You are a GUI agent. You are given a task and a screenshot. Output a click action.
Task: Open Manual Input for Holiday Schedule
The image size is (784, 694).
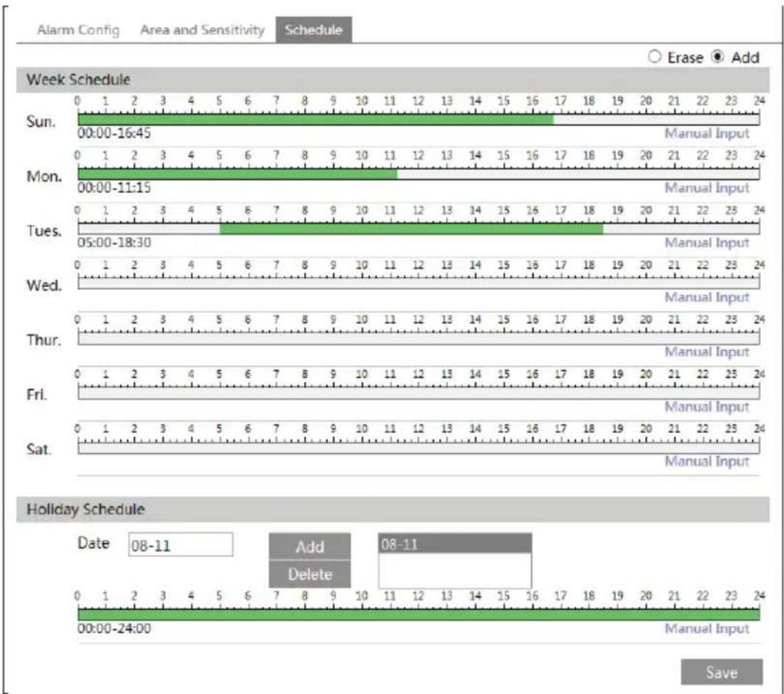pos(706,629)
